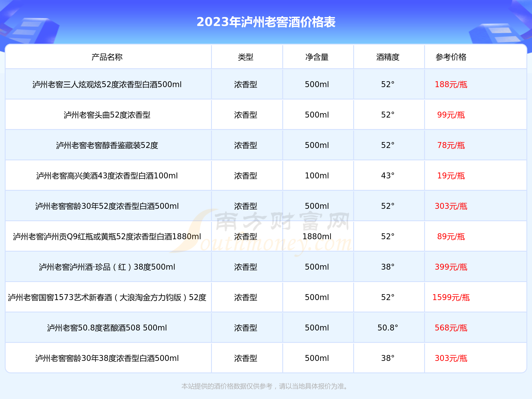Click 38° in the 窖龄30年38度 row
Viewport: 532px width, 399px height.
[x=388, y=358]
